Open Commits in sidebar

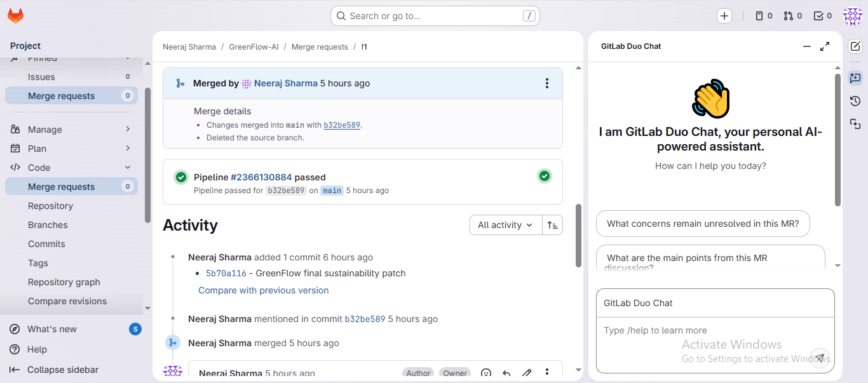pyautogui.click(x=71, y=244)
